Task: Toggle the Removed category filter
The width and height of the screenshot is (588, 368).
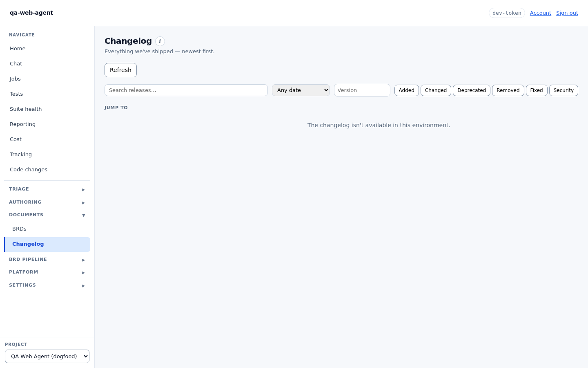Action: (x=508, y=90)
